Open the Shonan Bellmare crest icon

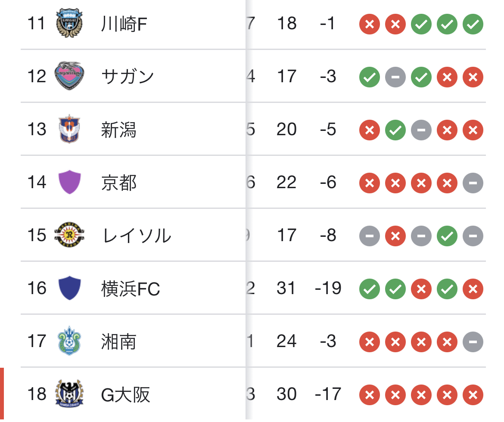point(69,341)
